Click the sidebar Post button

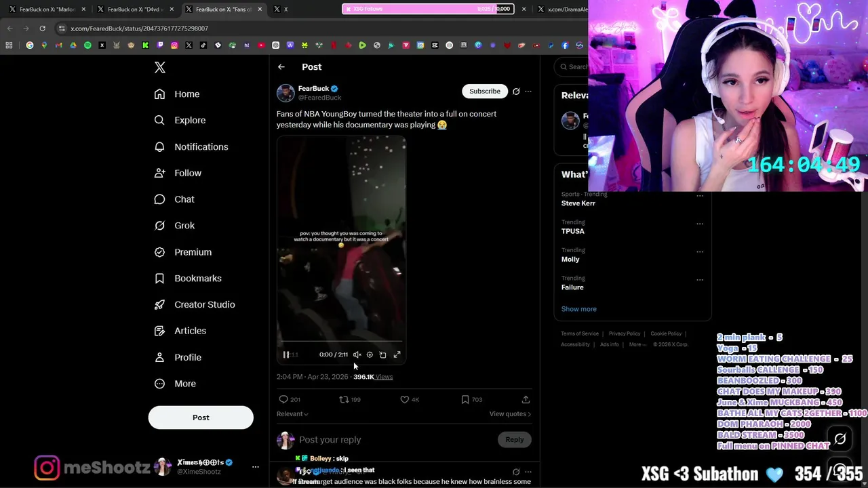pos(201,418)
